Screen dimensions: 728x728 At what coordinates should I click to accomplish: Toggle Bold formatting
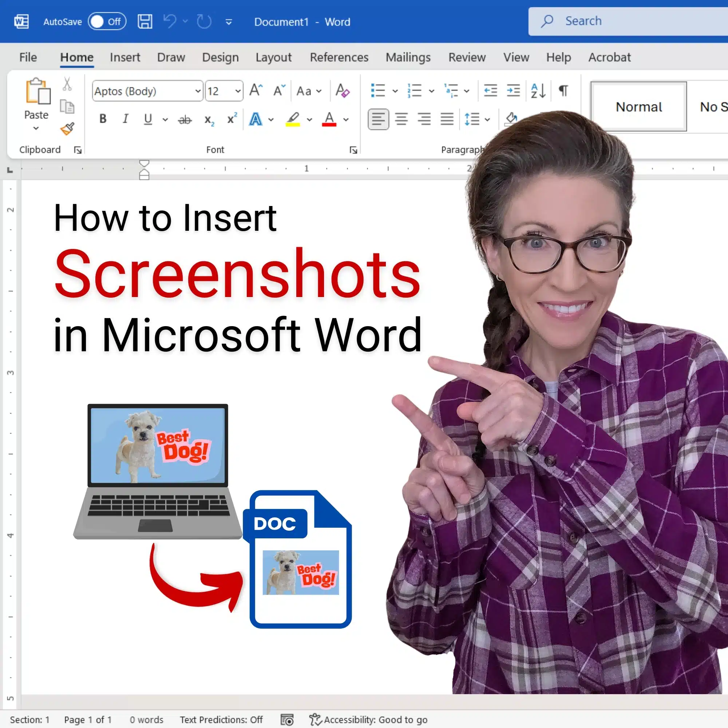[x=103, y=119]
